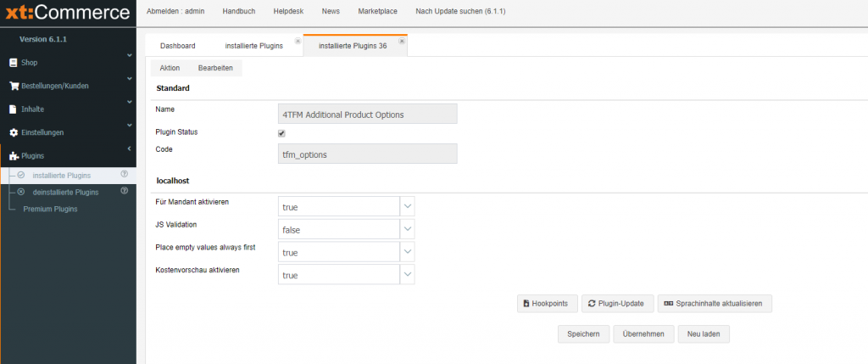Click the Speichern button

click(583, 334)
